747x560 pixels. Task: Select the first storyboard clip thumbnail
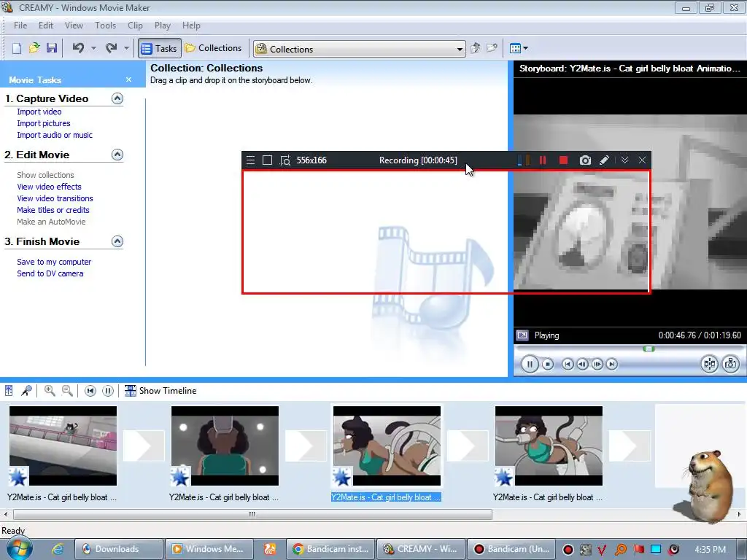(63, 446)
